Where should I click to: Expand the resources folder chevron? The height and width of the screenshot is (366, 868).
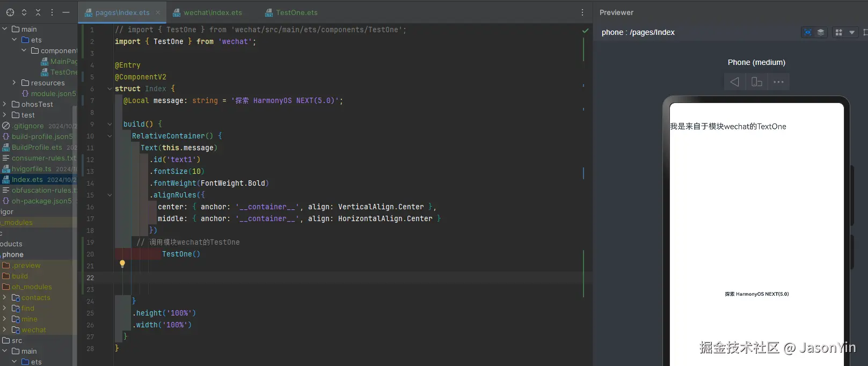coord(14,83)
